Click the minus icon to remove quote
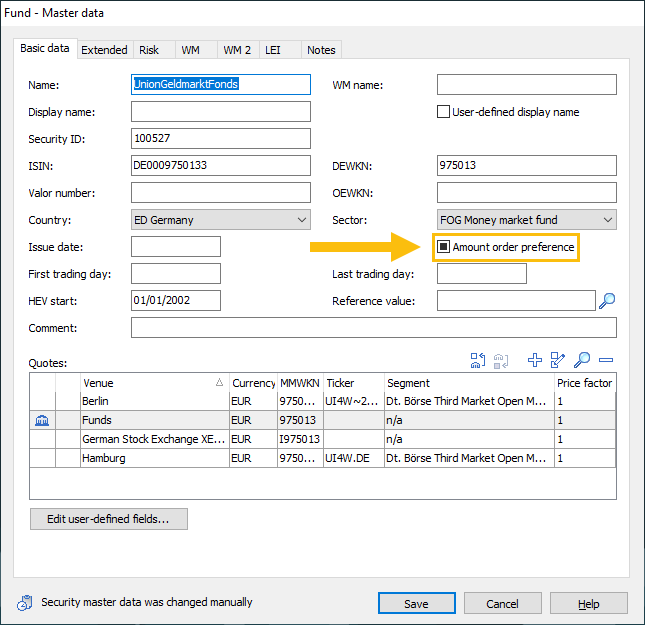 tap(606, 360)
